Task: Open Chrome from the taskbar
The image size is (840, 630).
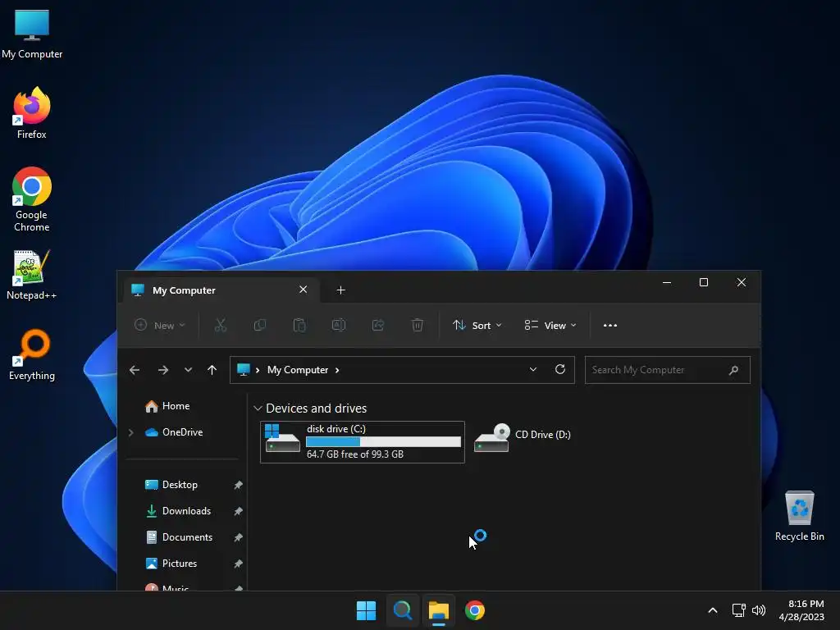Action: tap(475, 610)
